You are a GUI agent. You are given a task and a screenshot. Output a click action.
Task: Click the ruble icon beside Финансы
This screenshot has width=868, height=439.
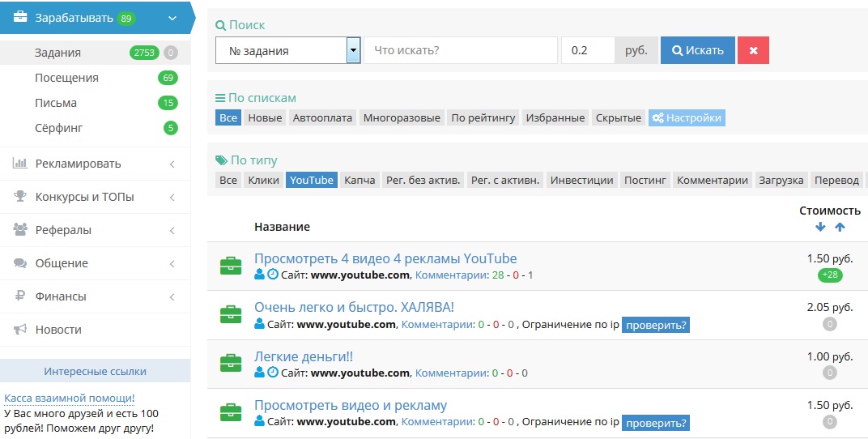pos(20,296)
